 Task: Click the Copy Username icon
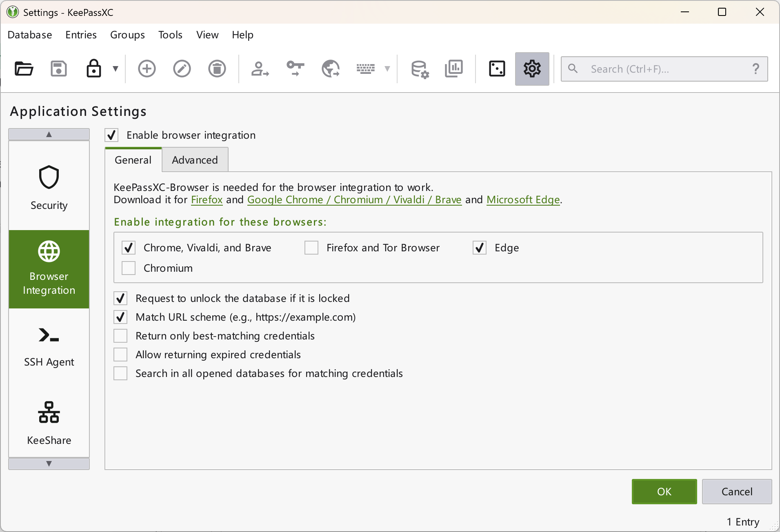point(260,69)
